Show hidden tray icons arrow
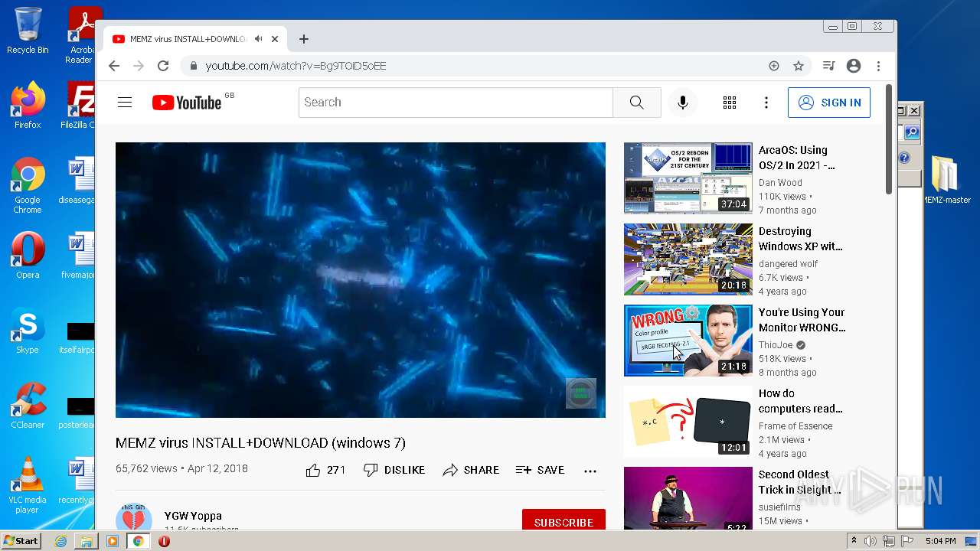Viewport: 980px width, 551px height. tap(854, 541)
